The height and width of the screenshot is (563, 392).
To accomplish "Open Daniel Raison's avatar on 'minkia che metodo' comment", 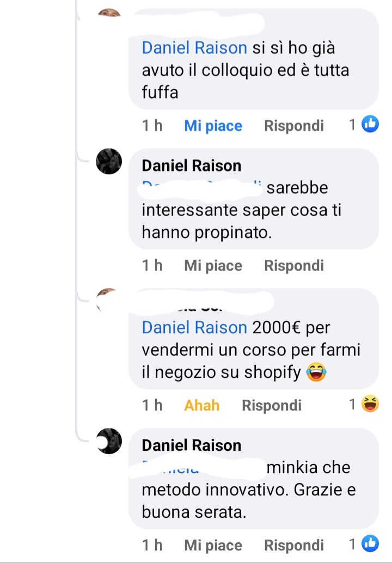I will coord(109,441).
